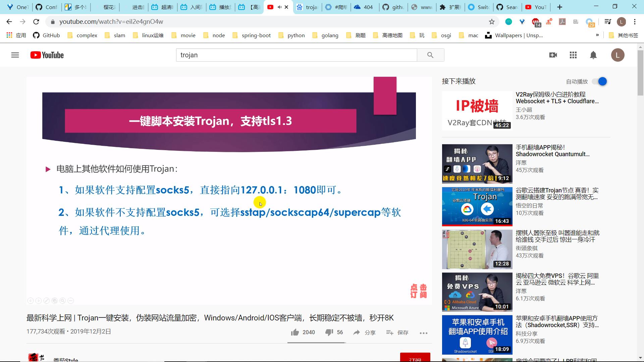Open the notifications bell
Viewport: 644px width, 362px height.
click(x=593, y=55)
